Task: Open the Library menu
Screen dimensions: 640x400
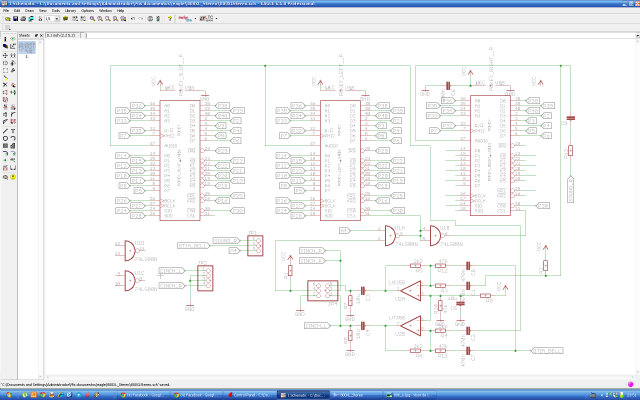Action: (x=70, y=11)
